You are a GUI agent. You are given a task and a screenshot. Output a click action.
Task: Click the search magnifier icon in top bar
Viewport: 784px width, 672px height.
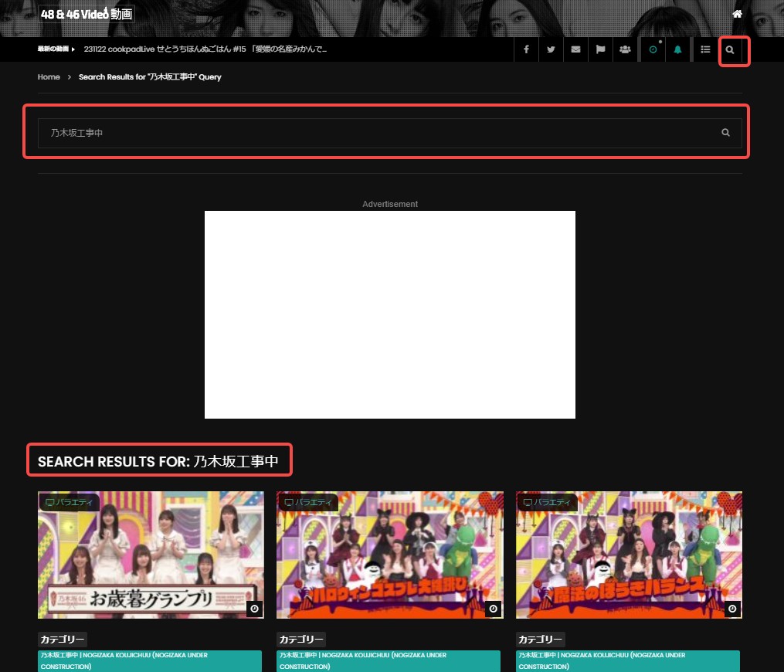click(730, 49)
